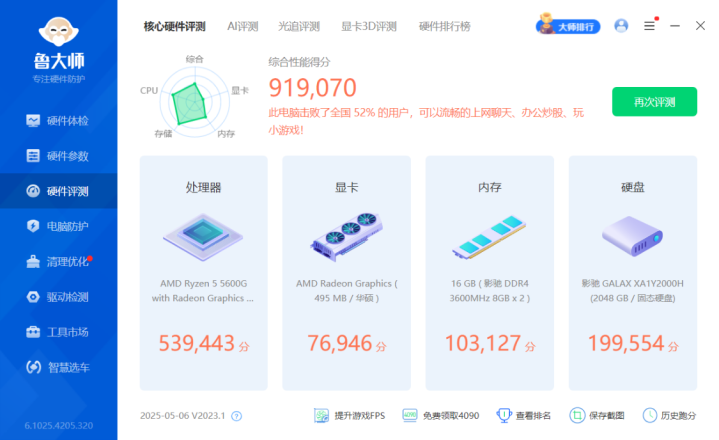Screen dimensions: 719x440
Task: Click the radar performance chart
Action: click(195, 102)
